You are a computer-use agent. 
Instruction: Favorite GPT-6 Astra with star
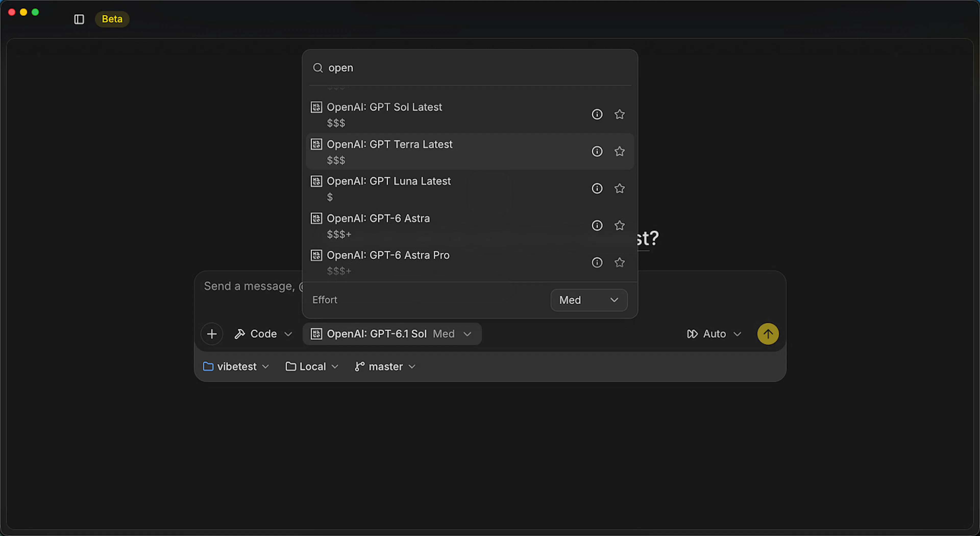coord(619,225)
